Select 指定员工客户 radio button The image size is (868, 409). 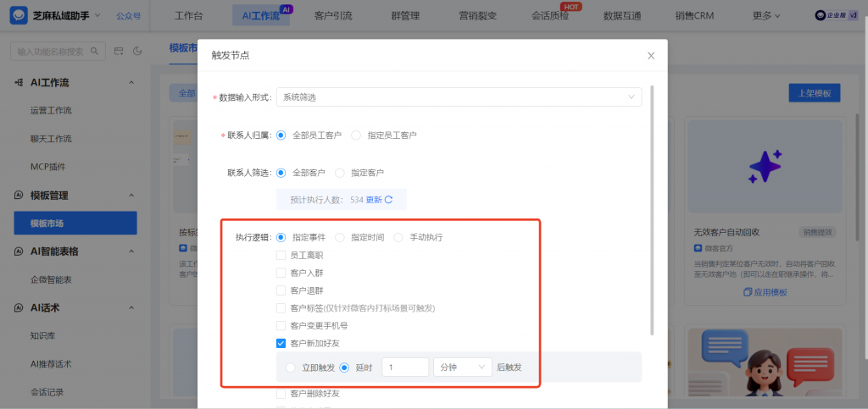(356, 135)
